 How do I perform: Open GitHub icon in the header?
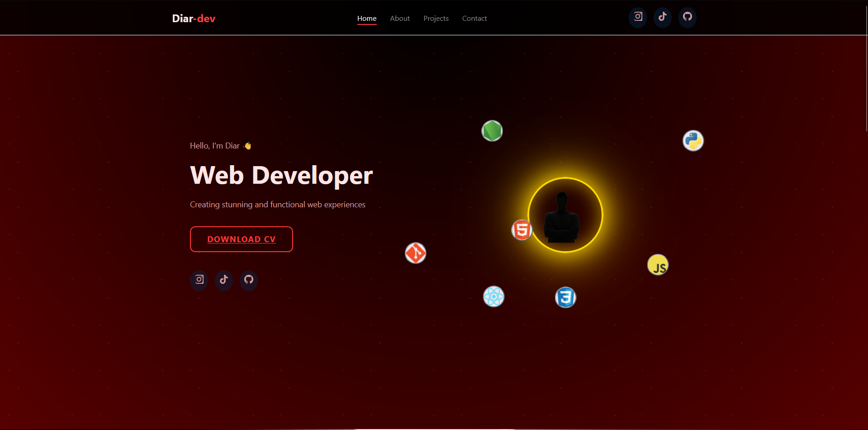point(688,17)
